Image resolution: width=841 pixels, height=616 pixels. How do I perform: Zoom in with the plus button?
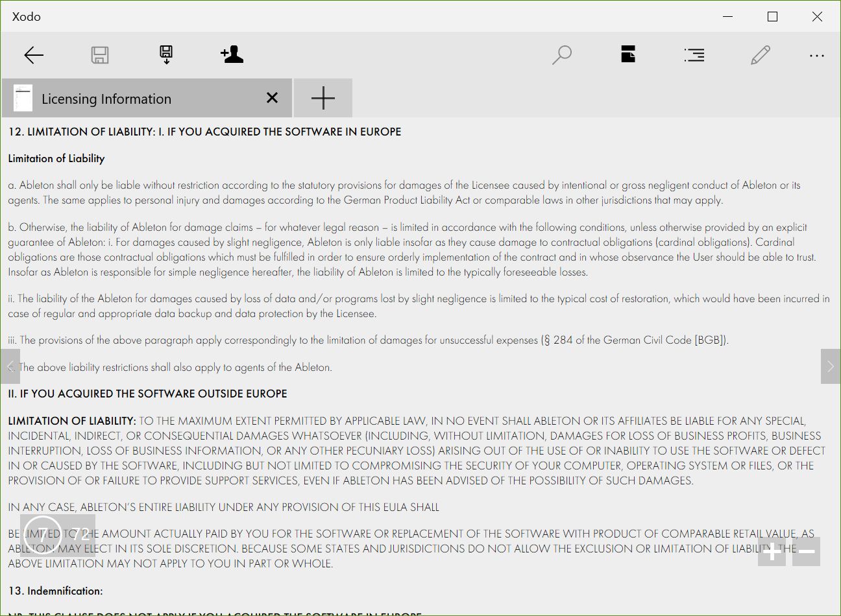pyautogui.click(x=772, y=552)
